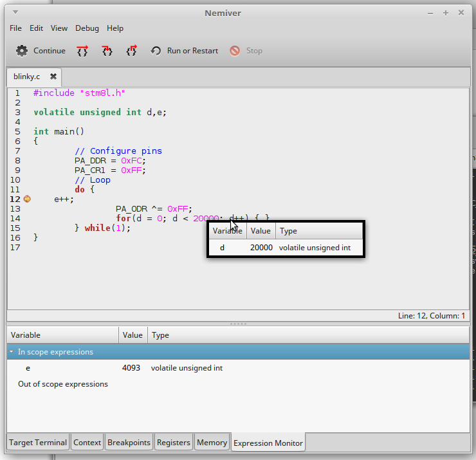Viewport: 476px width, 460px height.
Task: Click the Value column header in monitor
Action: (133, 335)
